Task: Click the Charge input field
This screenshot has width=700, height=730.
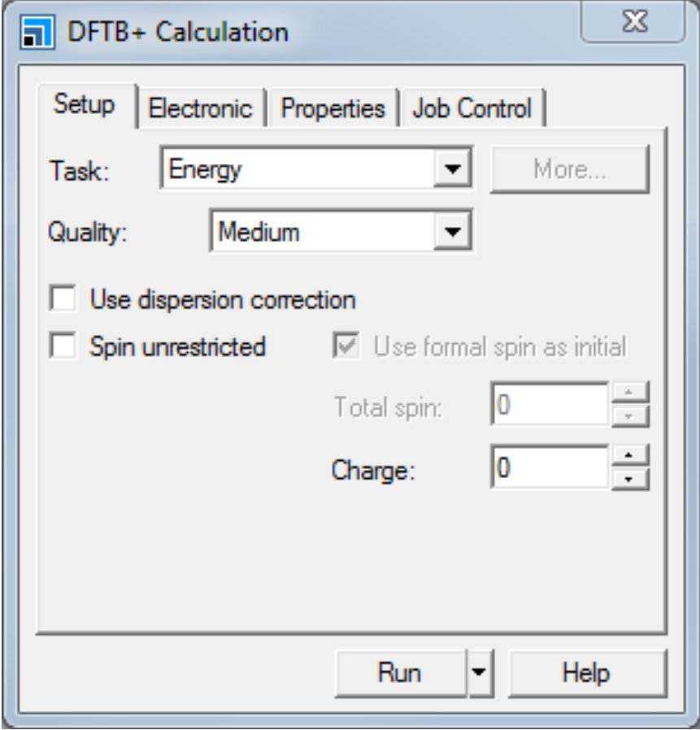Action: point(549,467)
